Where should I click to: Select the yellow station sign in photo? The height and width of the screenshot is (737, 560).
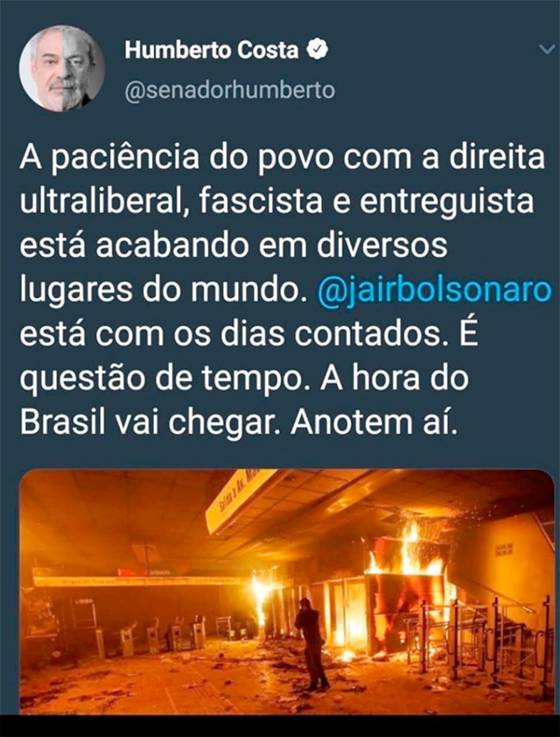click(240, 500)
